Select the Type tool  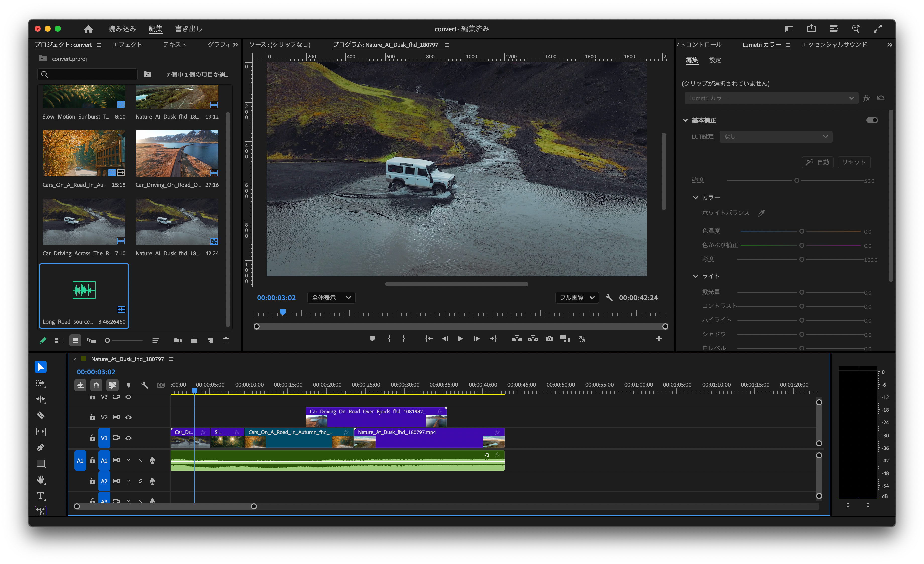click(40, 496)
